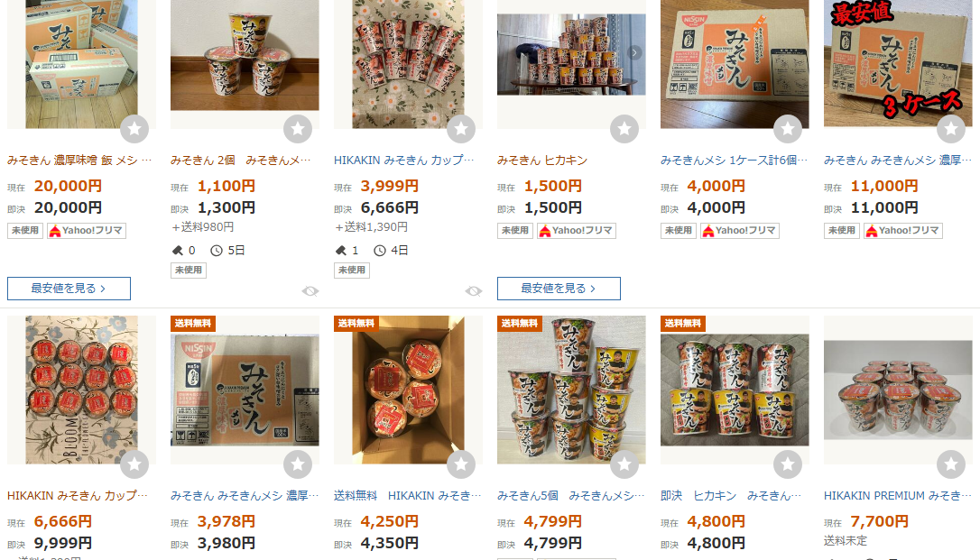Hide the 1,100円 listing with the eye icon

tap(310, 291)
